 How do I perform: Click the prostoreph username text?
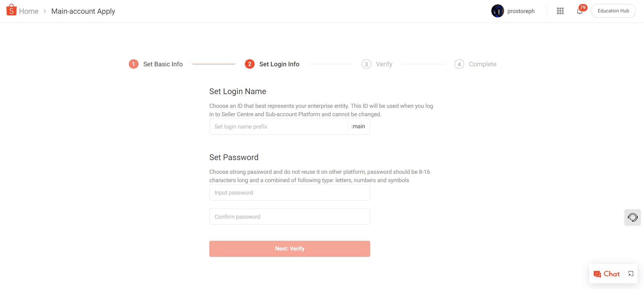[521, 11]
